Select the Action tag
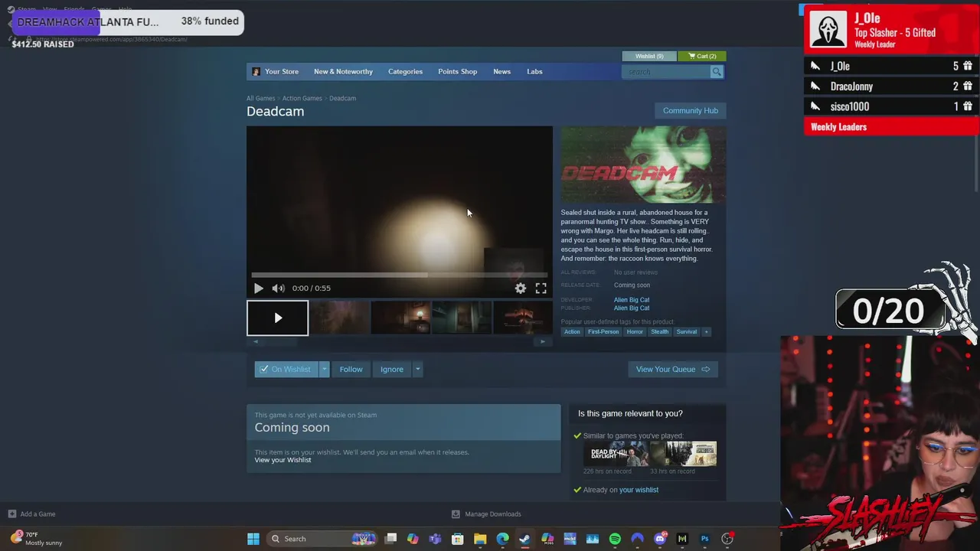The image size is (980, 551). click(572, 332)
